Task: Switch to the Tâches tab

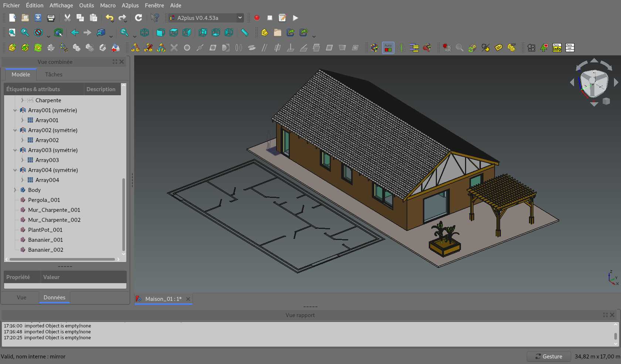Action: pos(54,74)
